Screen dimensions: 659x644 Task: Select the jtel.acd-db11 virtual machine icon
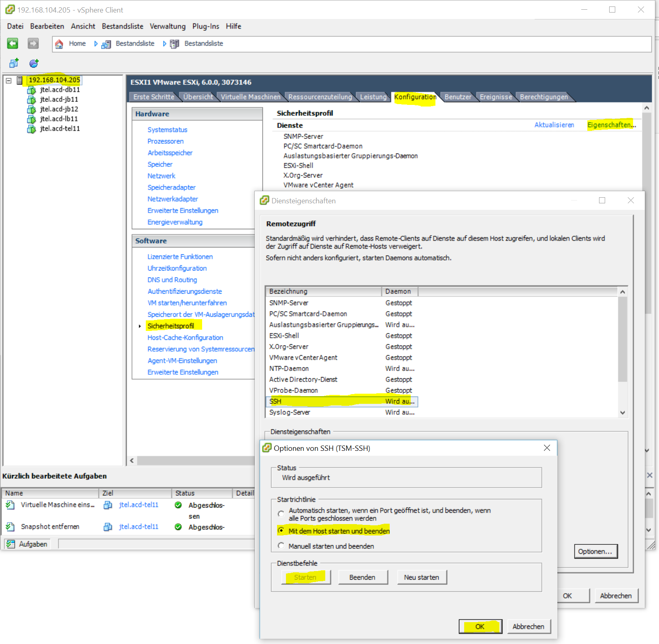point(32,90)
